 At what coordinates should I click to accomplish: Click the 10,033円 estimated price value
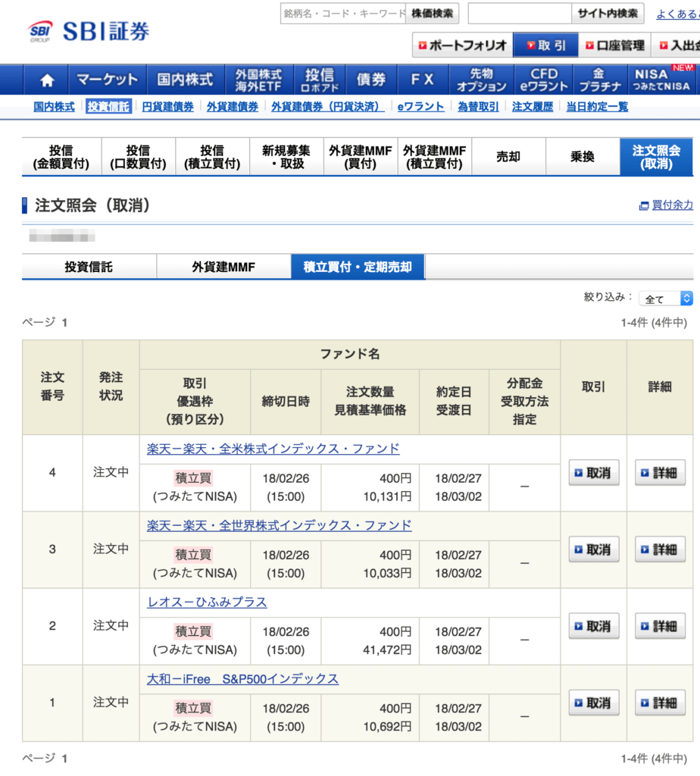pyautogui.click(x=387, y=574)
